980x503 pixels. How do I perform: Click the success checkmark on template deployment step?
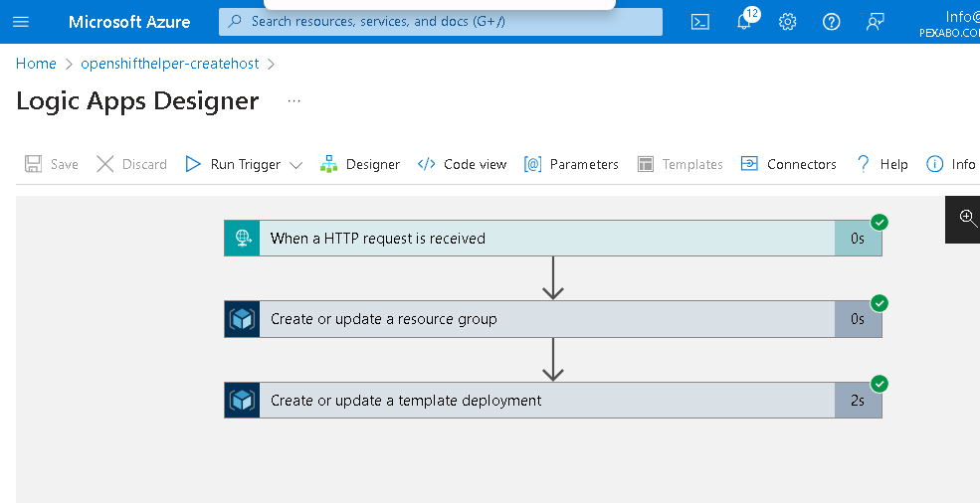880,384
